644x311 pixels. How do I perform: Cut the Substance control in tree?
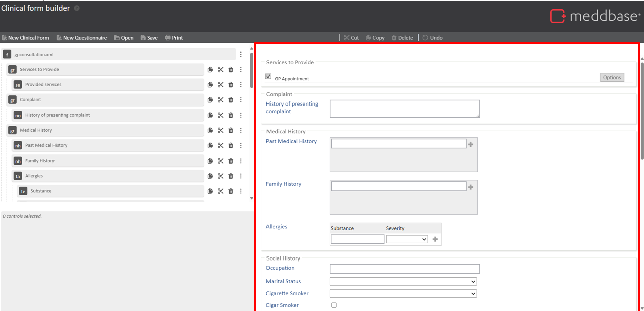[x=221, y=191]
